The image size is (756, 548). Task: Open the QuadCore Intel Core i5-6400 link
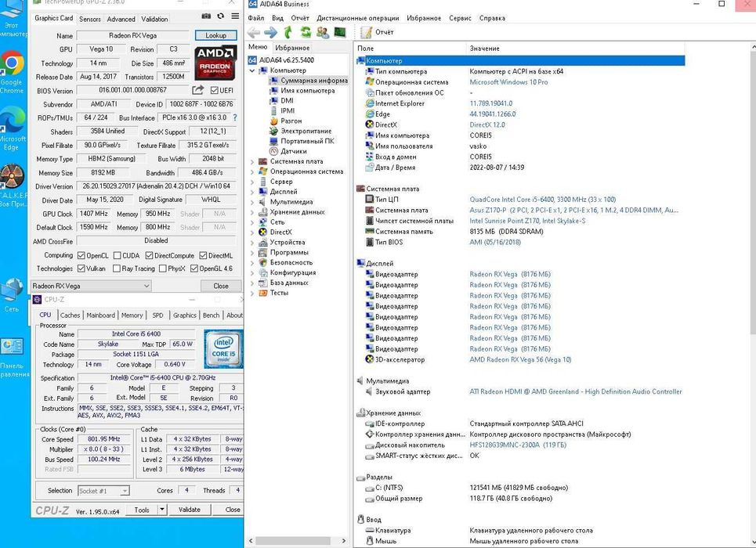(542, 200)
